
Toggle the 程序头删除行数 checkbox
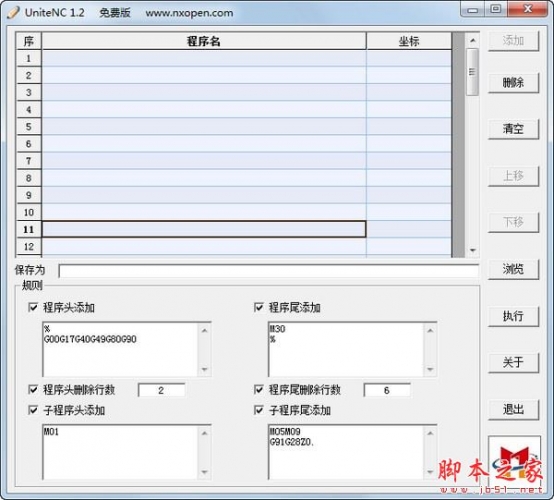click(x=33, y=389)
